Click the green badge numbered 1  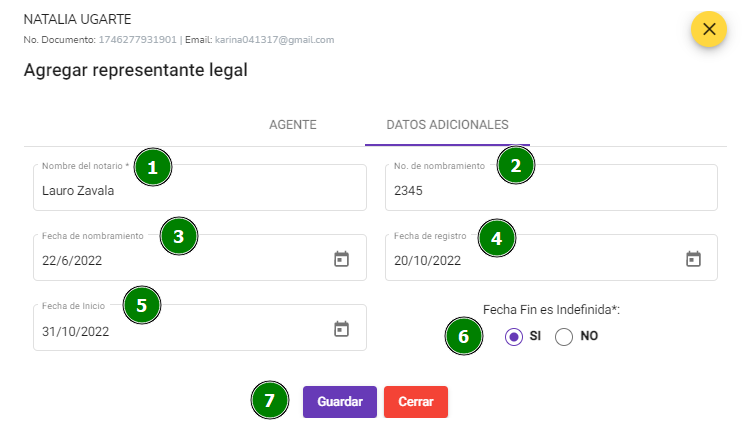[x=153, y=167]
